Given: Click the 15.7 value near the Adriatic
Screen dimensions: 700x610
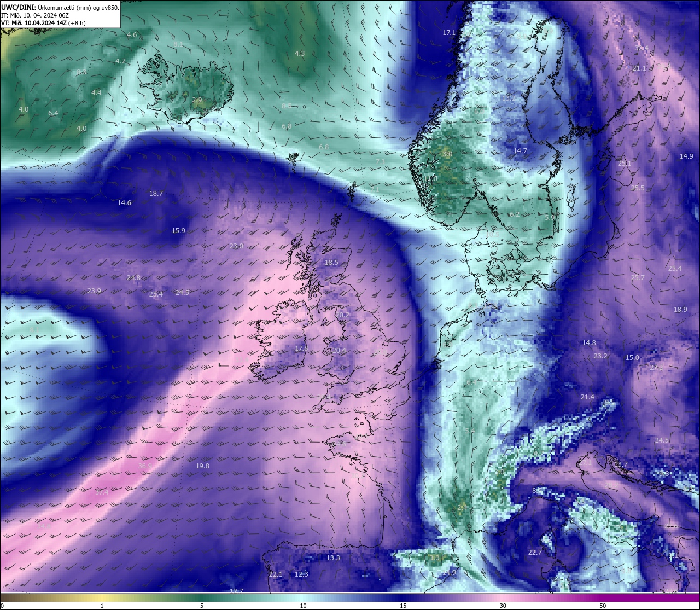Looking at the screenshot, I should [x=621, y=464].
